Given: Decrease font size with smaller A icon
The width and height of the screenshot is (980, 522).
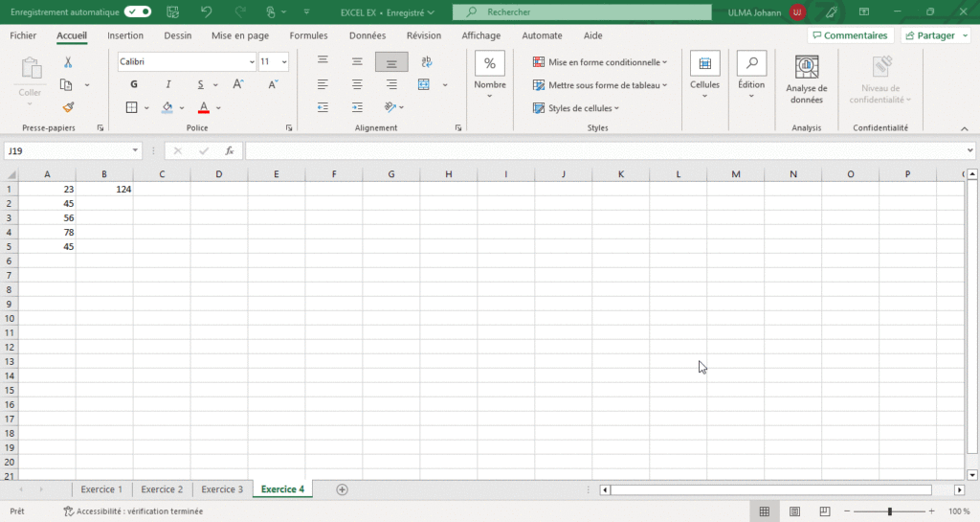Looking at the screenshot, I should tap(273, 84).
